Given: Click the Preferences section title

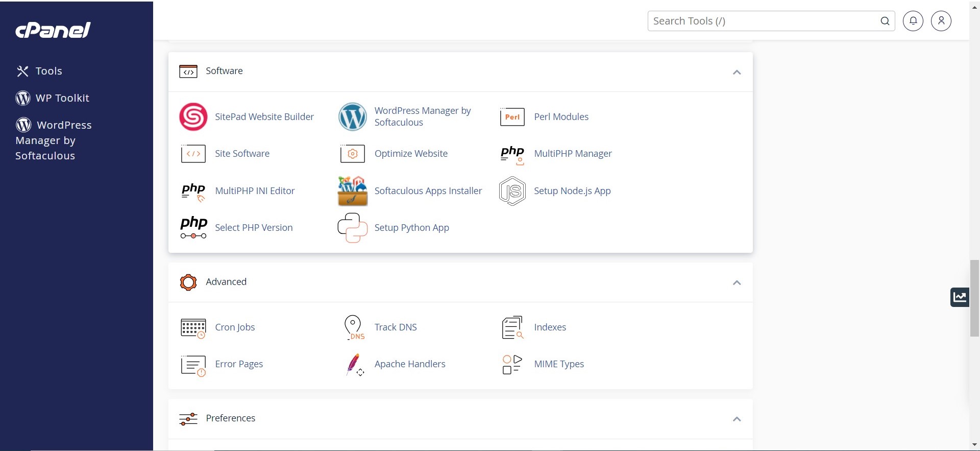Looking at the screenshot, I should pos(231,418).
